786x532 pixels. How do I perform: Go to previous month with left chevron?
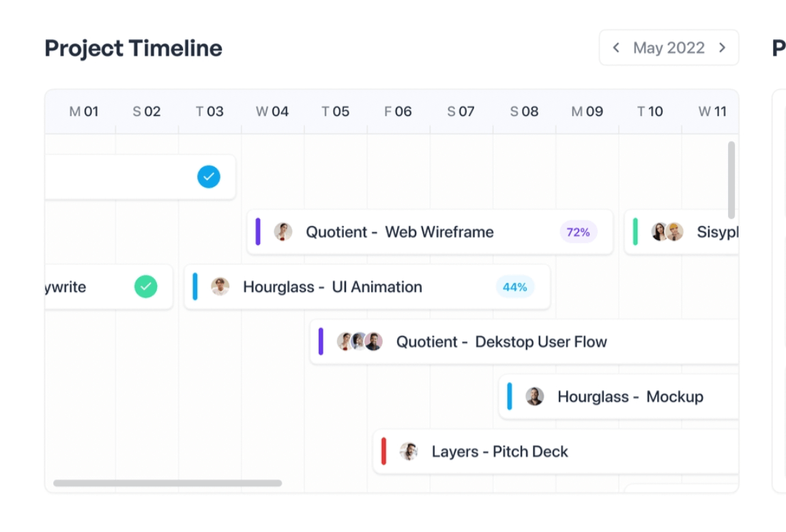coord(616,48)
